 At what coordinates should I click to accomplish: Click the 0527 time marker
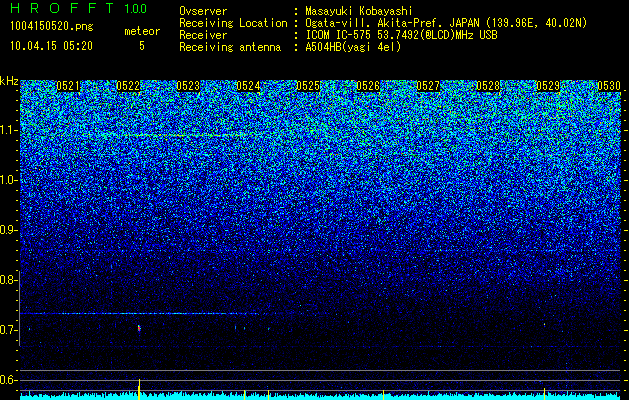click(428, 86)
